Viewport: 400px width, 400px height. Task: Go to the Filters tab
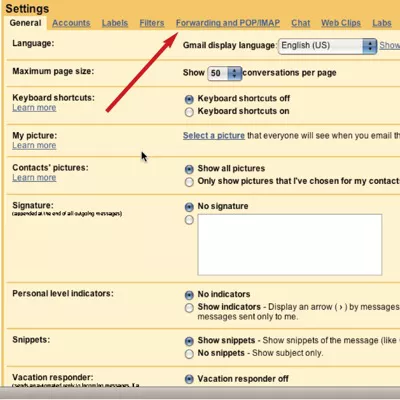click(x=152, y=23)
